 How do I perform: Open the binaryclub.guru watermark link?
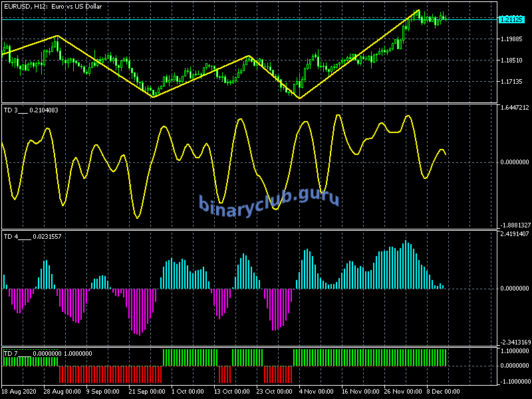click(269, 201)
